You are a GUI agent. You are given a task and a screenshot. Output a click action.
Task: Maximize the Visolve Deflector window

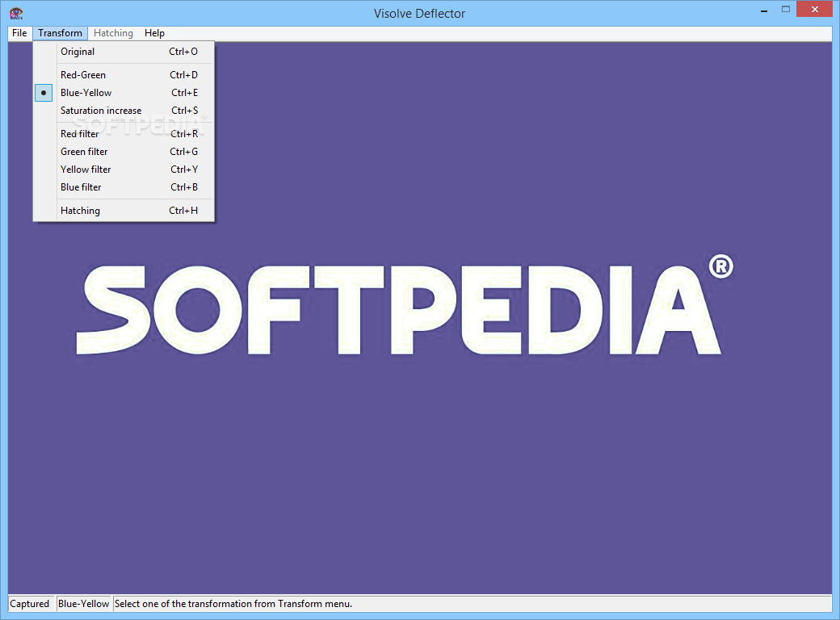coord(786,10)
